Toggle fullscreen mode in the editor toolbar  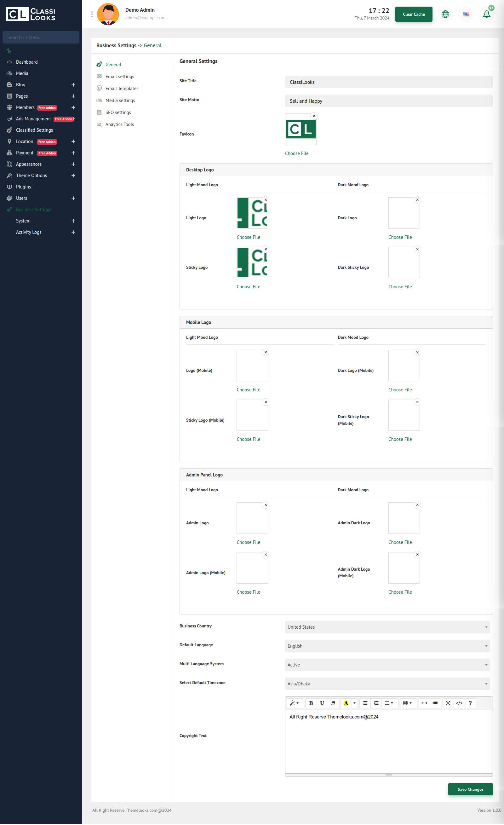click(x=448, y=703)
